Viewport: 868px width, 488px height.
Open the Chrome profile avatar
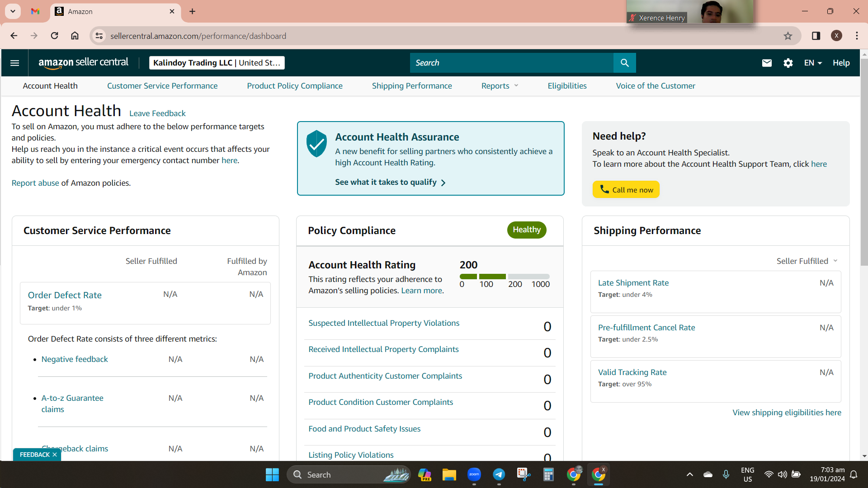pyautogui.click(x=836, y=36)
